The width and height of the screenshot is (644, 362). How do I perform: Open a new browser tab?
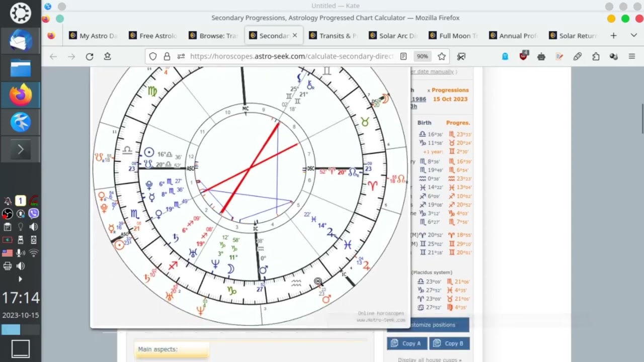coord(613,36)
